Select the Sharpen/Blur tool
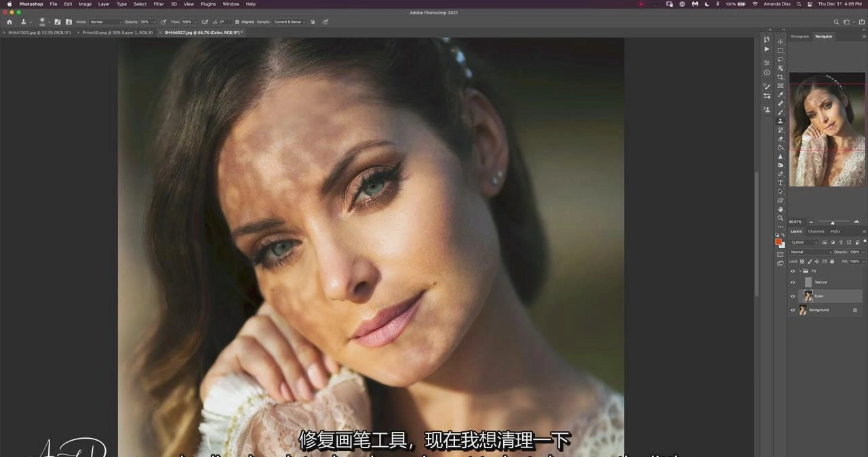The height and width of the screenshot is (457, 868). [x=781, y=156]
